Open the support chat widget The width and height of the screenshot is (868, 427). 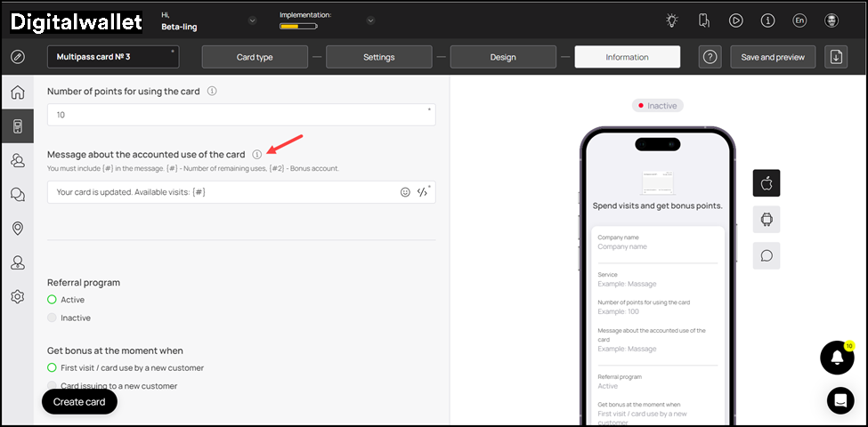click(x=840, y=400)
